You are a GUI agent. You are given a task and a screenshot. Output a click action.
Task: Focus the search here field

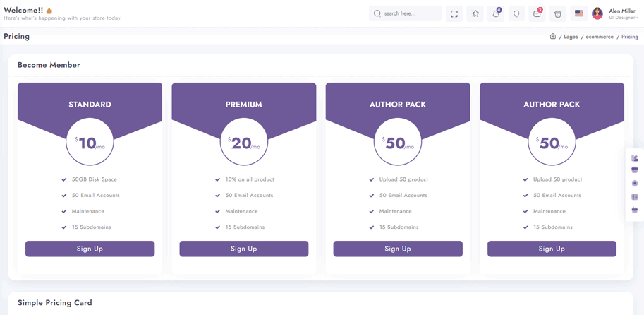pyautogui.click(x=406, y=13)
